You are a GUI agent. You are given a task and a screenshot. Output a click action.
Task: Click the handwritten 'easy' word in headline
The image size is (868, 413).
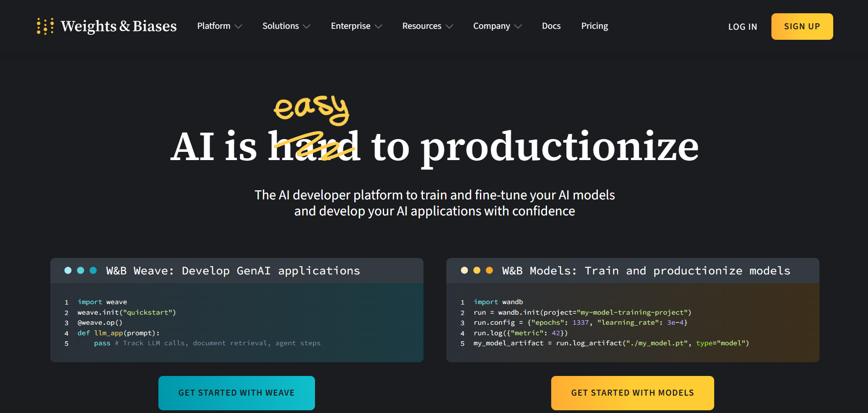pos(311,110)
